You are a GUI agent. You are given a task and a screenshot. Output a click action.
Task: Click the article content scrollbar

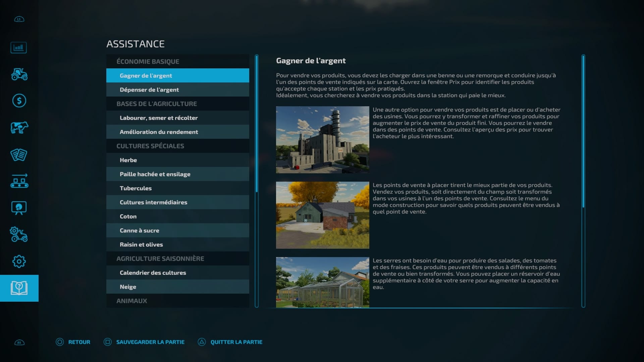(x=583, y=181)
